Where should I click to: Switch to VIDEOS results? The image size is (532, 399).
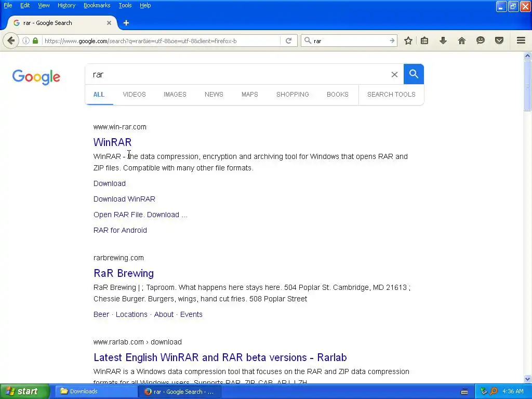point(135,95)
